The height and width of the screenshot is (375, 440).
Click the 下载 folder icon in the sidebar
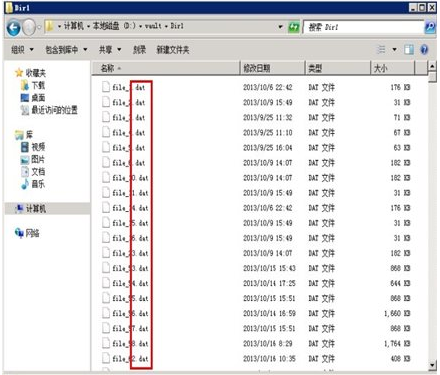pos(25,85)
